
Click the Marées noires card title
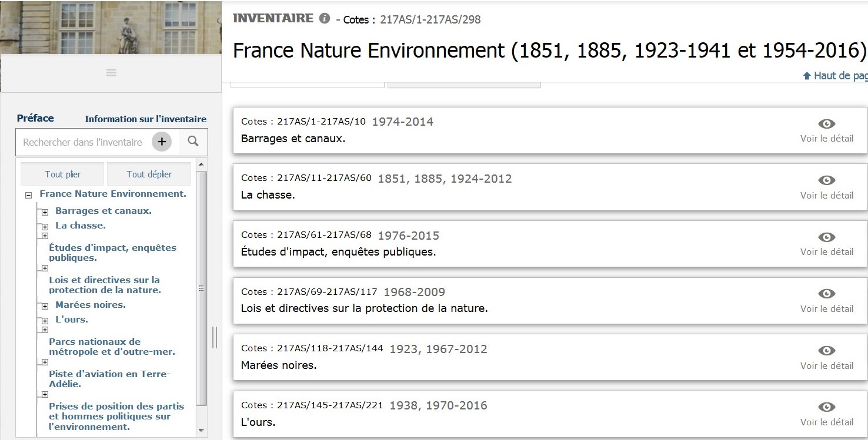[x=279, y=365]
